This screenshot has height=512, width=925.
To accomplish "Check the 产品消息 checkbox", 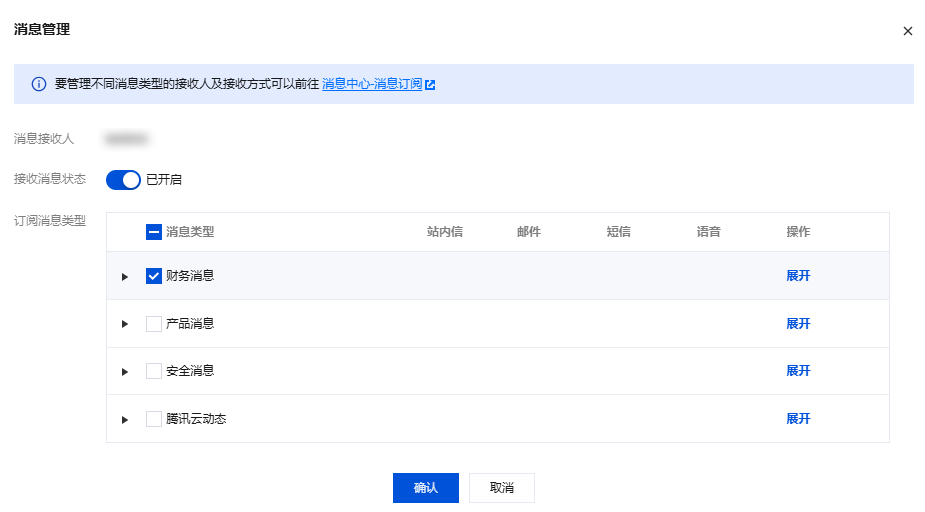I will click(154, 324).
